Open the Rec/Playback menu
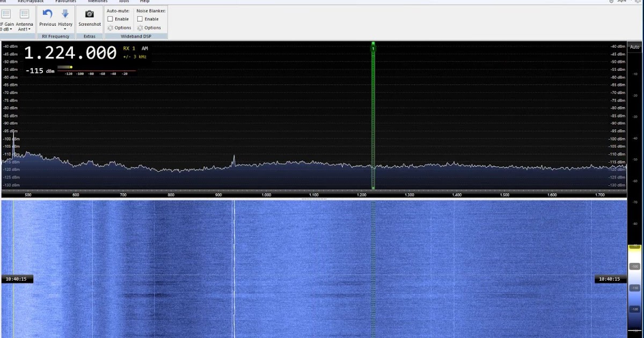Image resolution: width=644 pixels, height=338 pixels. tap(31, 2)
